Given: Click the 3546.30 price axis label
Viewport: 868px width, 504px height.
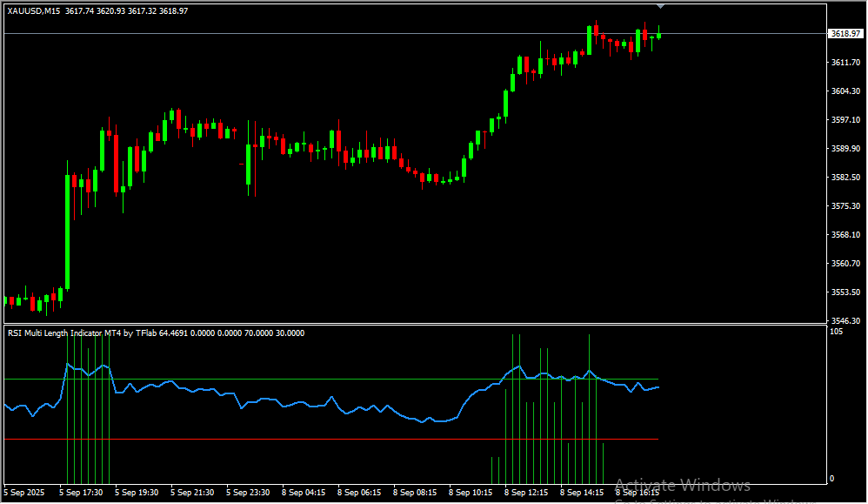Looking at the screenshot, I should tap(845, 321).
